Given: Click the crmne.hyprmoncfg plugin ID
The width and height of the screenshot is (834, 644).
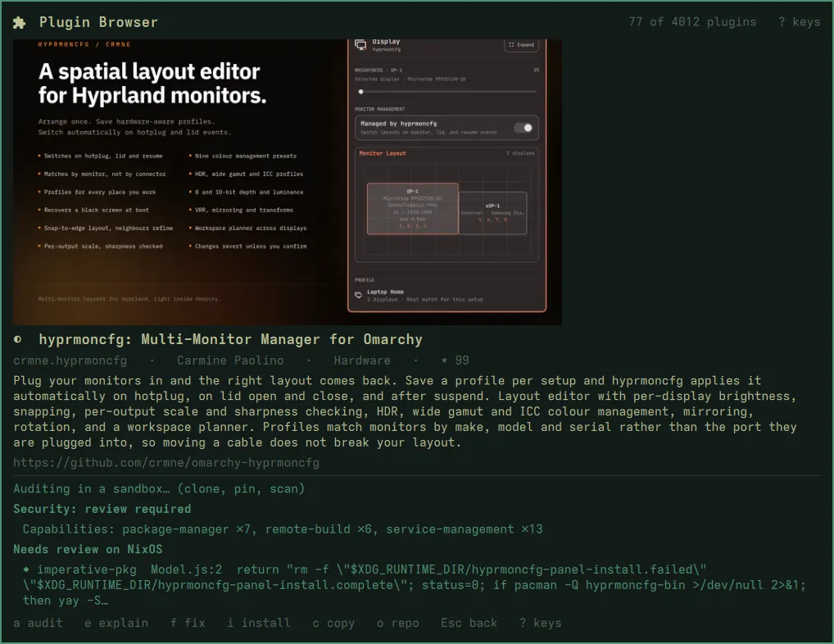Looking at the screenshot, I should (70, 361).
